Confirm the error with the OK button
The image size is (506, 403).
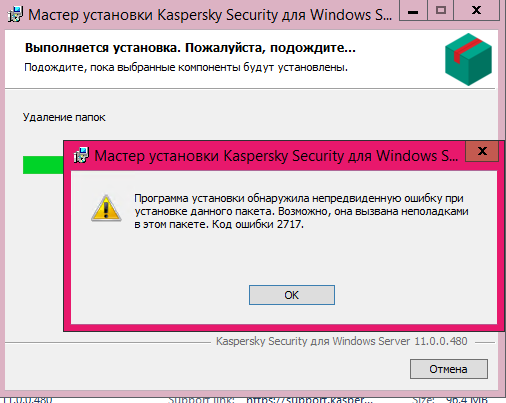(x=292, y=295)
